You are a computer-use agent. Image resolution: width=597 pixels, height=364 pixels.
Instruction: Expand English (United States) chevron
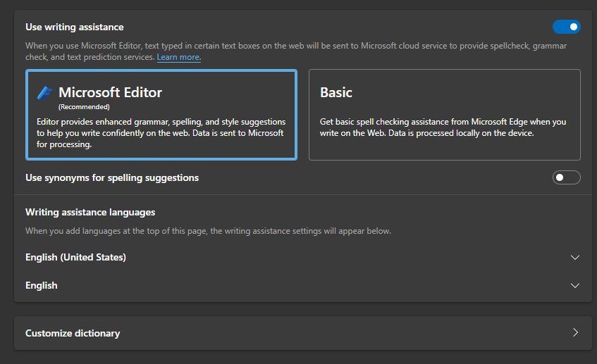point(575,258)
